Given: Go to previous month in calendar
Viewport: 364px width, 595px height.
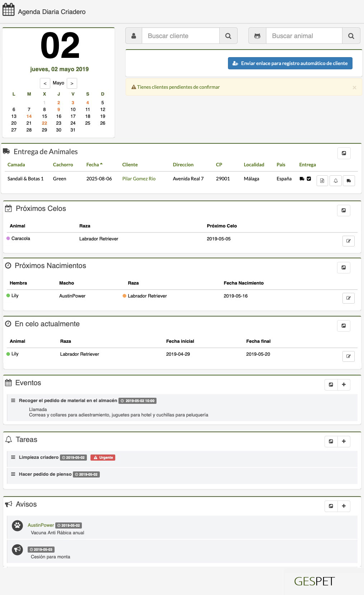Looking at the screenshot, I should click(x=45, y=83).
